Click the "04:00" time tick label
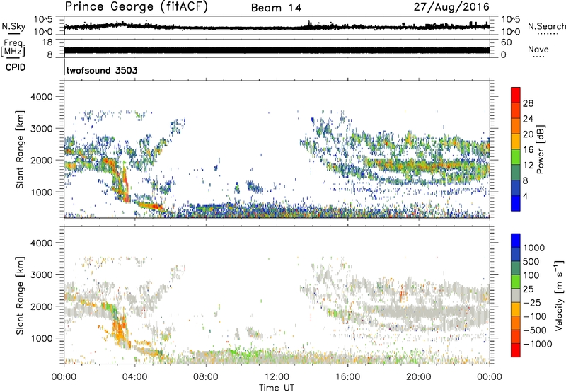The height and width of the screenshot is (392, 566). (134, 377)
